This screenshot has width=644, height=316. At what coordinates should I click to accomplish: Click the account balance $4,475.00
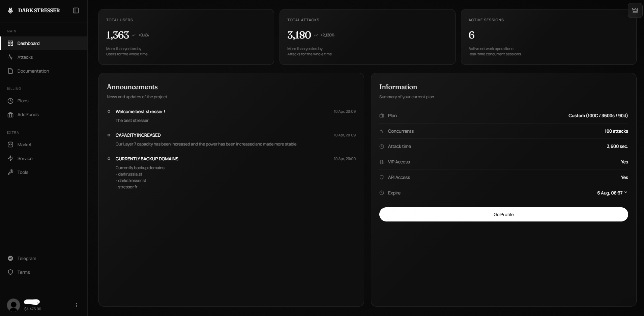[33, 309]
